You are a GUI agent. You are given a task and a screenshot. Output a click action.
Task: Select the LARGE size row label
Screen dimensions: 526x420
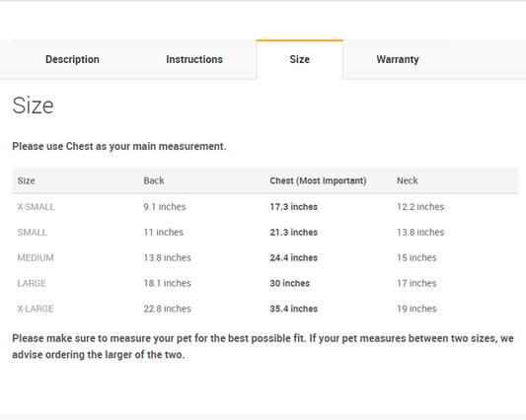click(x=32, y=283)
